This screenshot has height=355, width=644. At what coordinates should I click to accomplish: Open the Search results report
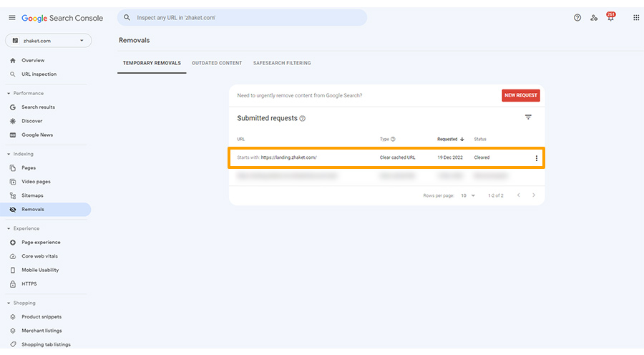tap(38, 107)
